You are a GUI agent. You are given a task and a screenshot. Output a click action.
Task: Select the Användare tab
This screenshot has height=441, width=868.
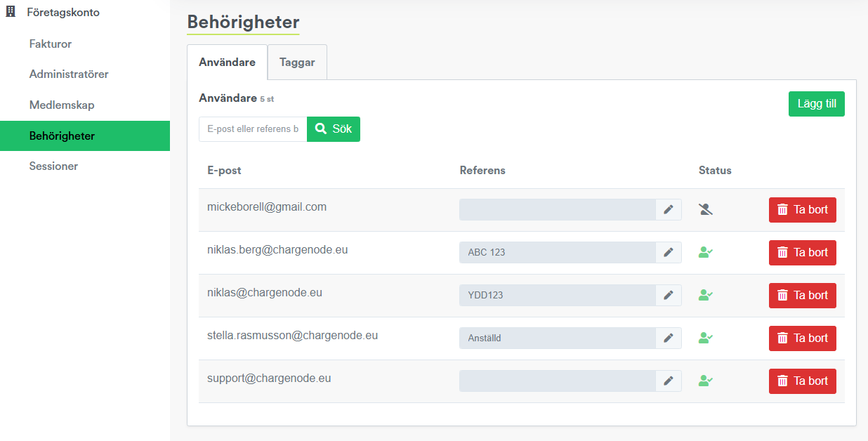pyautogui.click(x=227, y=62)
